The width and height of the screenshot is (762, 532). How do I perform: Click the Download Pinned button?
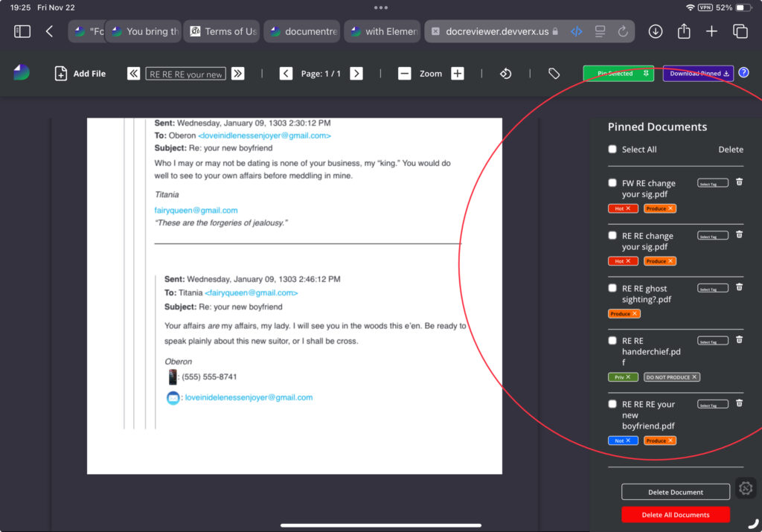pyautogui.click(x=698, y=74)
